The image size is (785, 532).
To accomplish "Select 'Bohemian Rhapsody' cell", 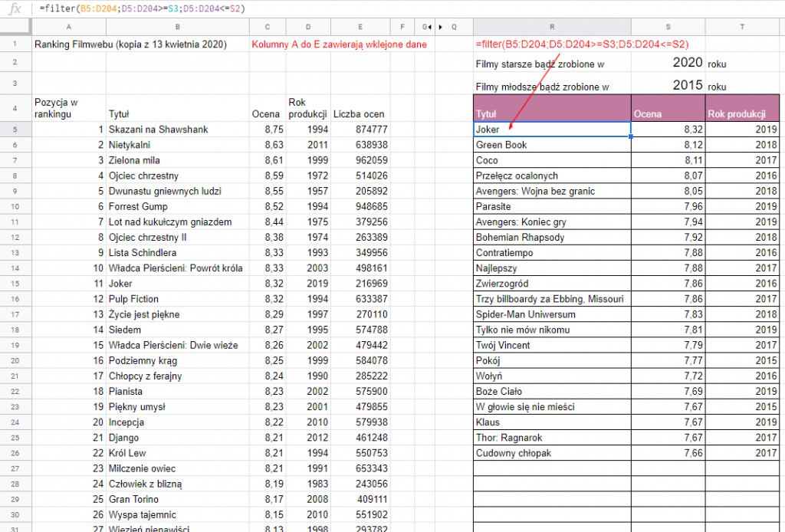I will click(552, 238).
